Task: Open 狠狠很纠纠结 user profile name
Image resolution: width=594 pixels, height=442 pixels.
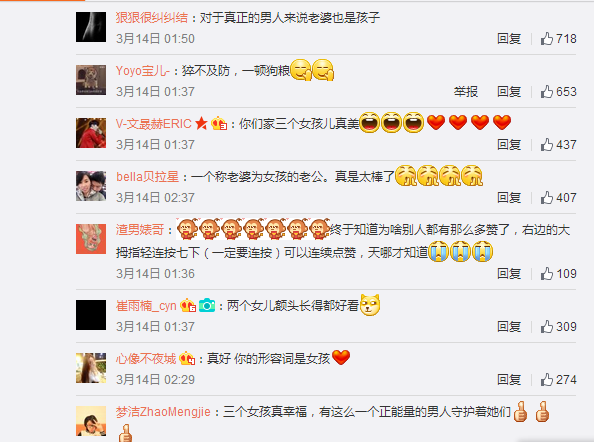Action: tap(152, 18)
